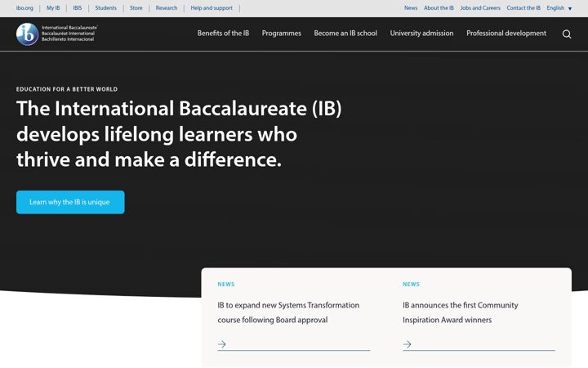This screenshot has width=588, height=368.
Task: Visit the Students link
Action: (105, 8)
